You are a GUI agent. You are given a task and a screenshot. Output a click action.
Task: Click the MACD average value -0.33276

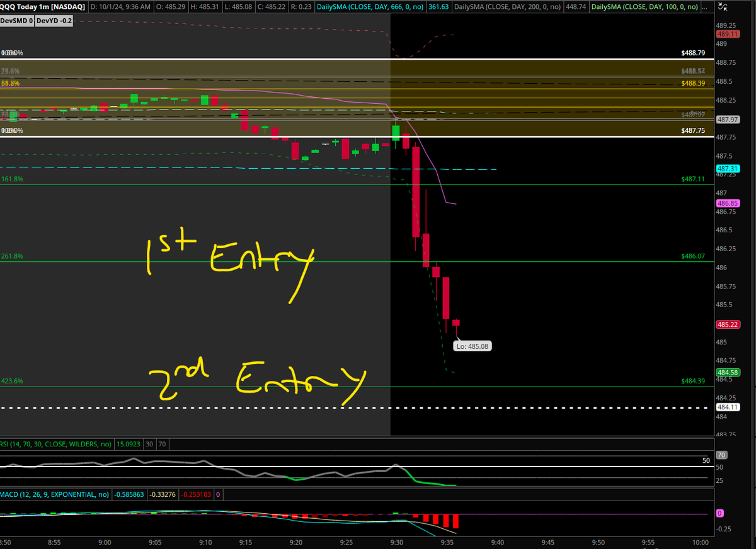[163, 494]
